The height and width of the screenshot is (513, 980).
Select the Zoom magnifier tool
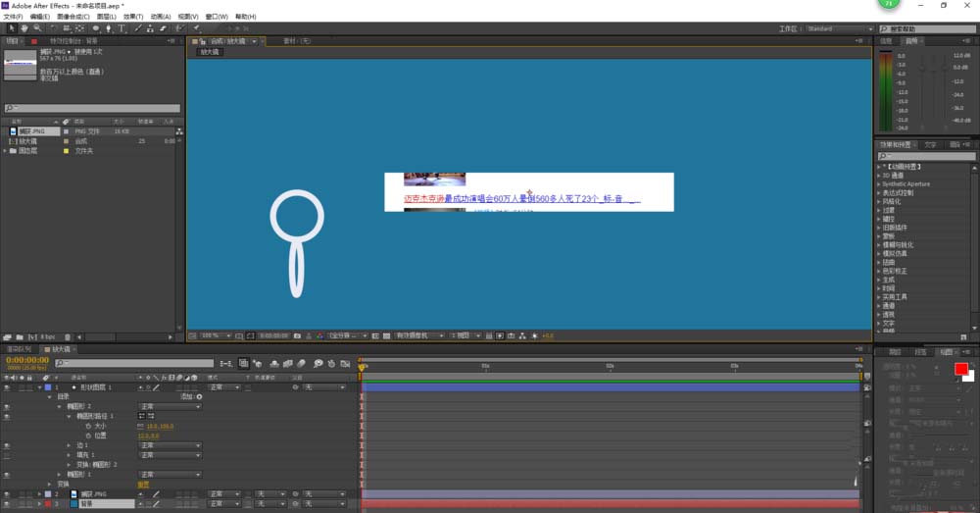click(x=37, y=28)
